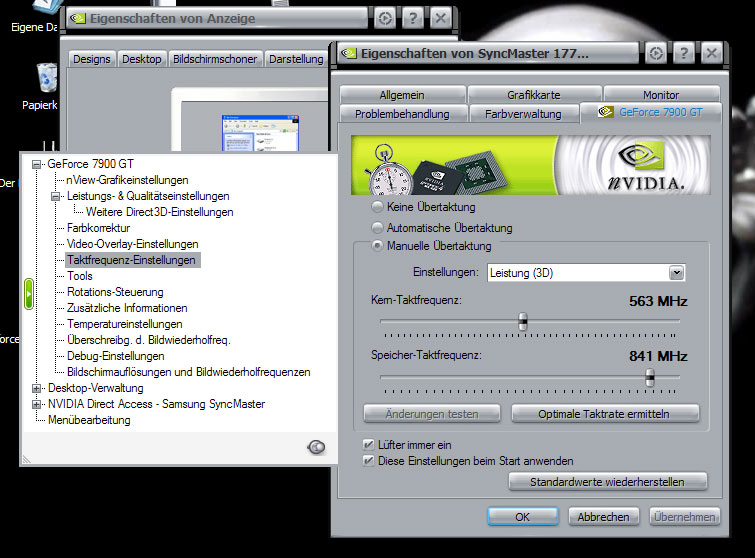
Task: Collapse the GeForce 7900 GT tree node
Action: click(x=36, y=165)
